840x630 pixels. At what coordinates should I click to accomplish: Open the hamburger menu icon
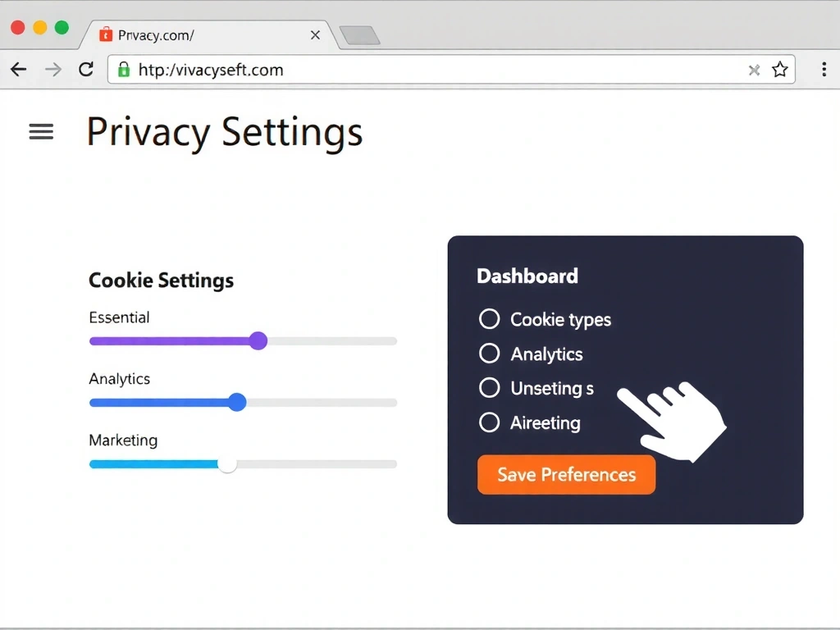click(x=41, y=131)
